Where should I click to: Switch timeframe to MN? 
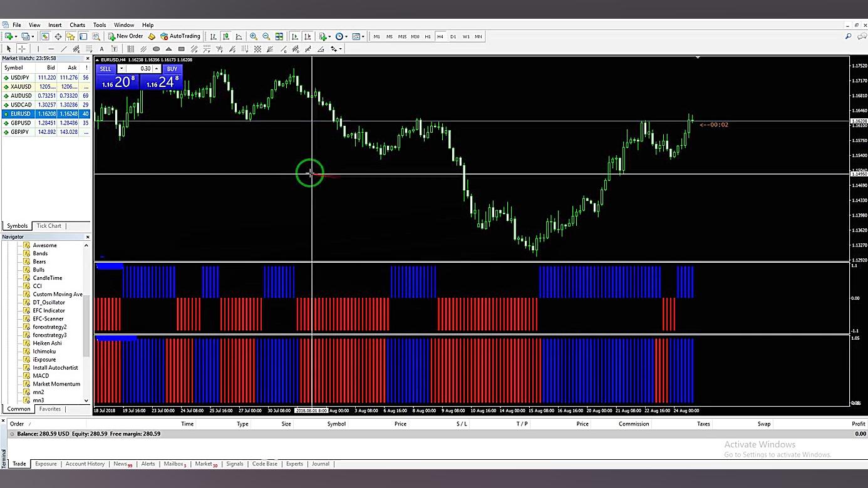[478, 36]
